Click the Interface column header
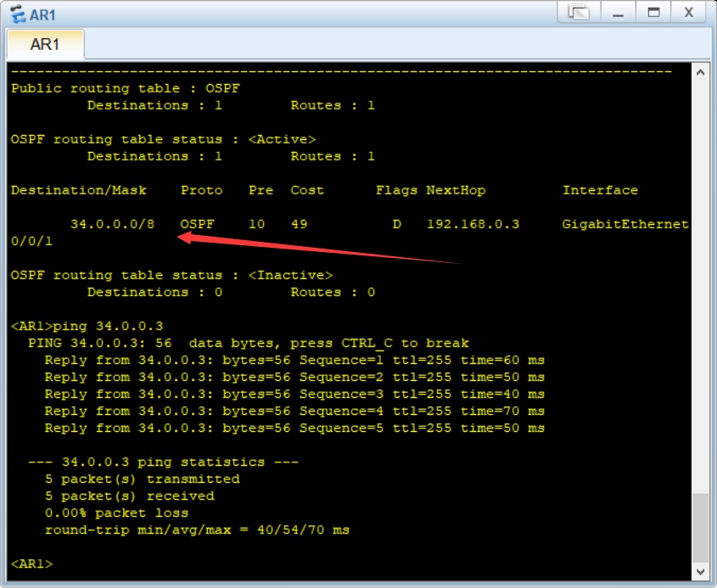 [x=600, y=190]
